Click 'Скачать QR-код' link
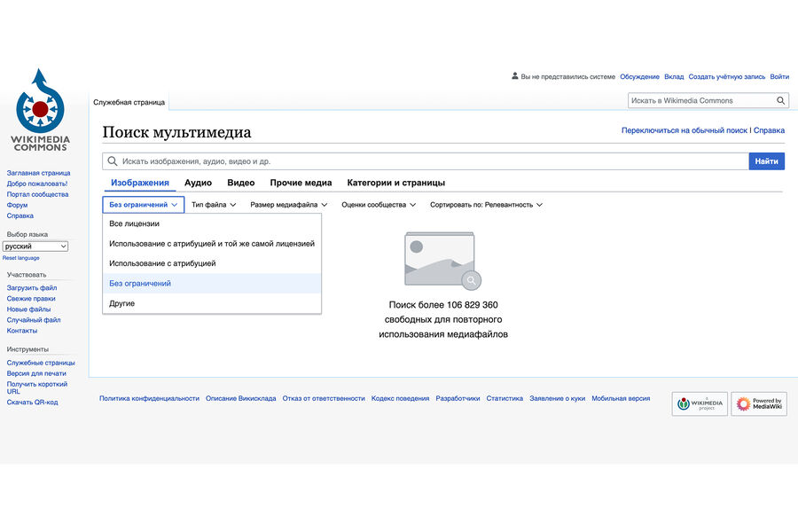798x532 pixels. coord(32,403)
